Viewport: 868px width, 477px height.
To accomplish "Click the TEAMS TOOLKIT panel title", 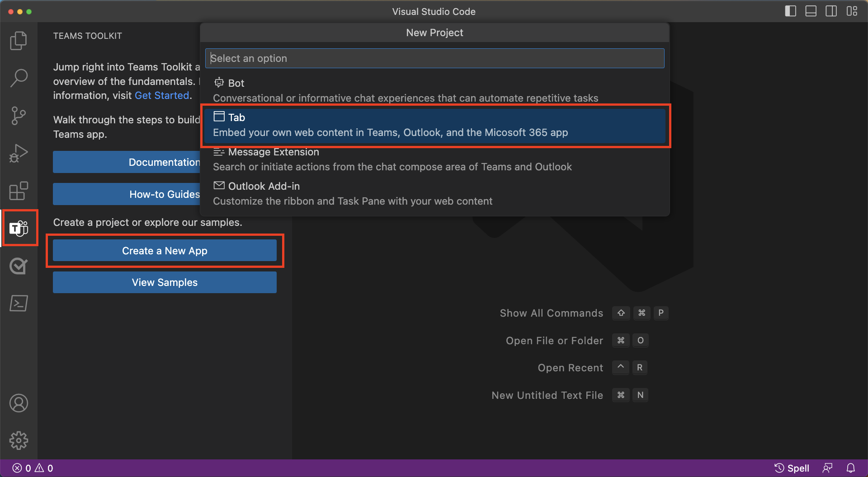I will click(x=88, y=36).
